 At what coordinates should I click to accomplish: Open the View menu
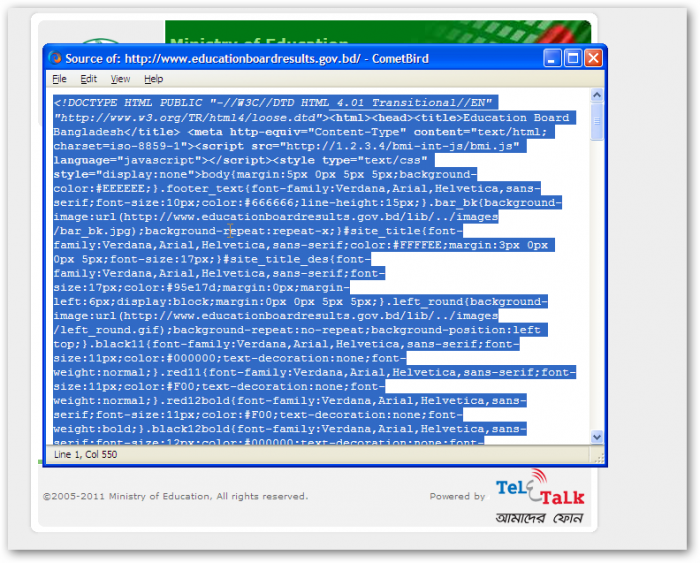click(120, 79)
